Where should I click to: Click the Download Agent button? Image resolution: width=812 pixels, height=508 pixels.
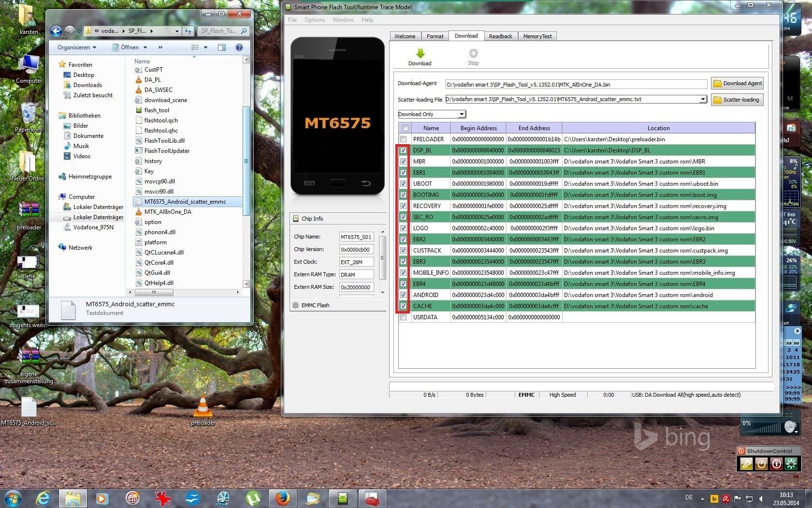[737, 83]
